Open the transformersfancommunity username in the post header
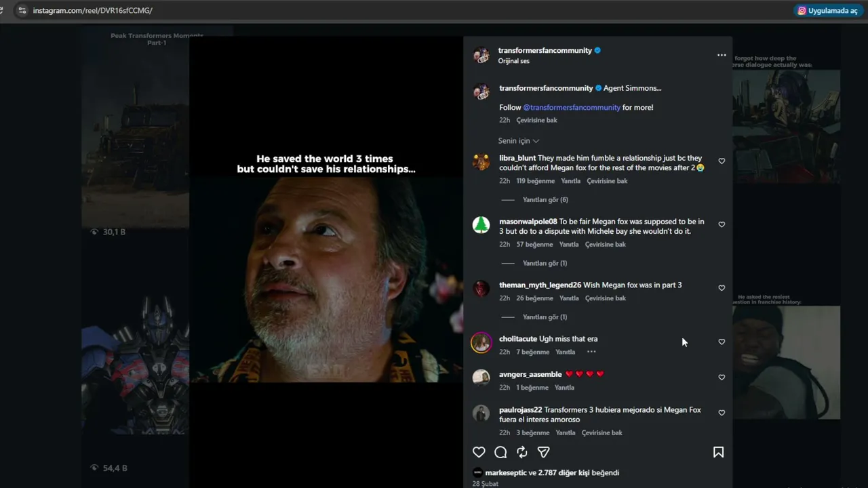868x488 pixels. [545, 50]
